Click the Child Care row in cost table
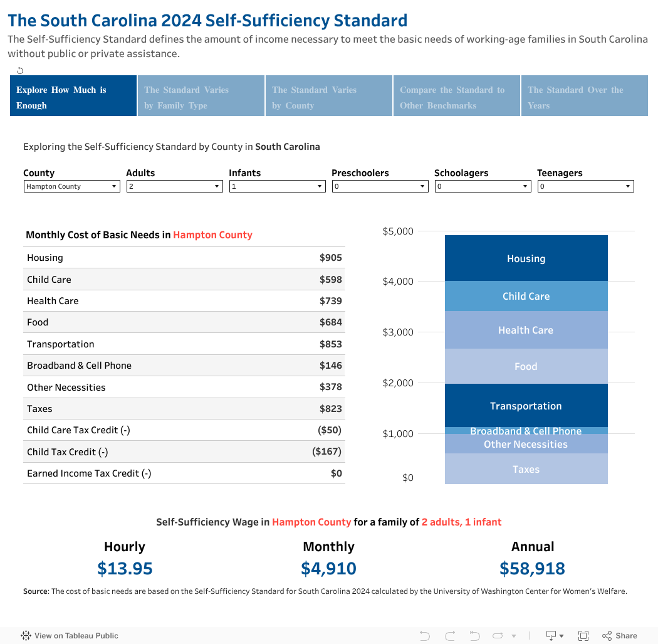Screen dimensions: 658x644 [x=184, y=280]
